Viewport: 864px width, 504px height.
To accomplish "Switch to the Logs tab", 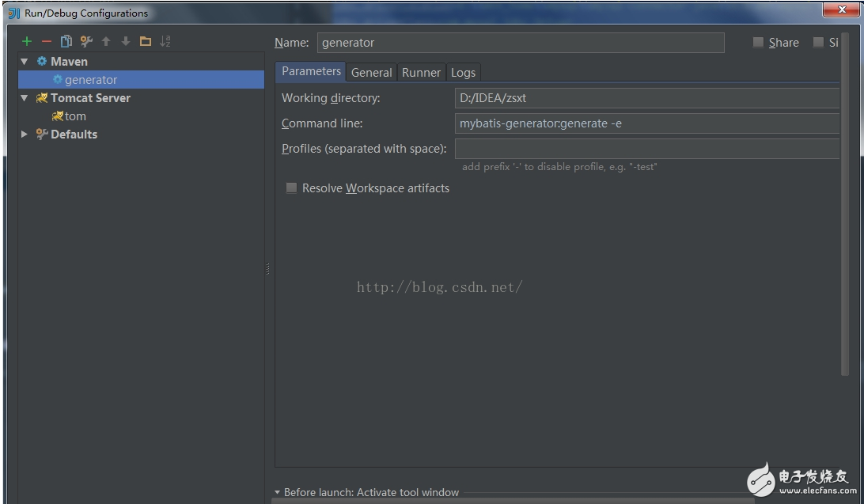I will [463, 72].
